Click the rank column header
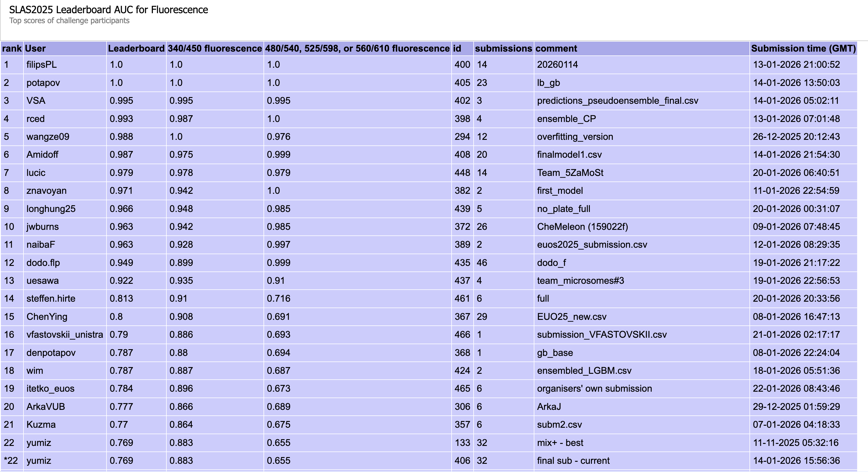This screenshot has height=472, width=868. [12, 48]
